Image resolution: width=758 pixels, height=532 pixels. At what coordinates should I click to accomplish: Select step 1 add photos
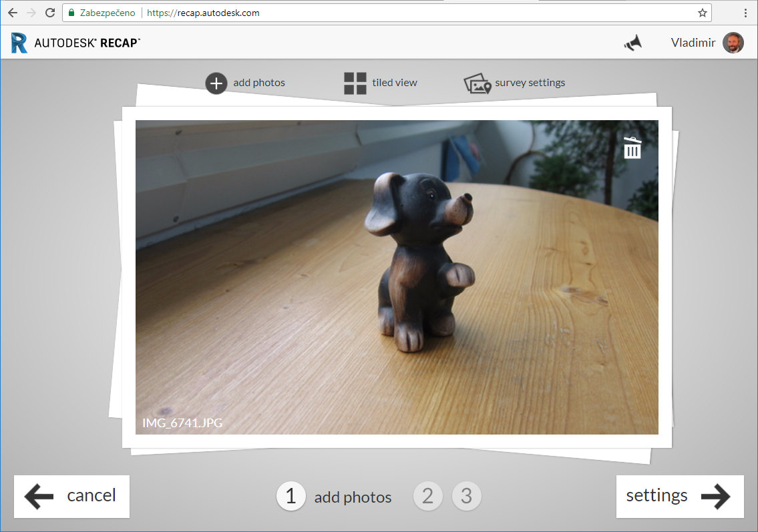[291, 497]
